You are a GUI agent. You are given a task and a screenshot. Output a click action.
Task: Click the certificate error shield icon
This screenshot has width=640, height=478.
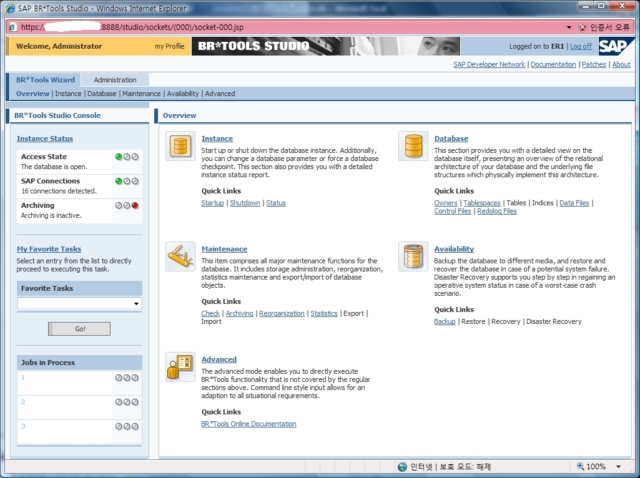(582, 27)
